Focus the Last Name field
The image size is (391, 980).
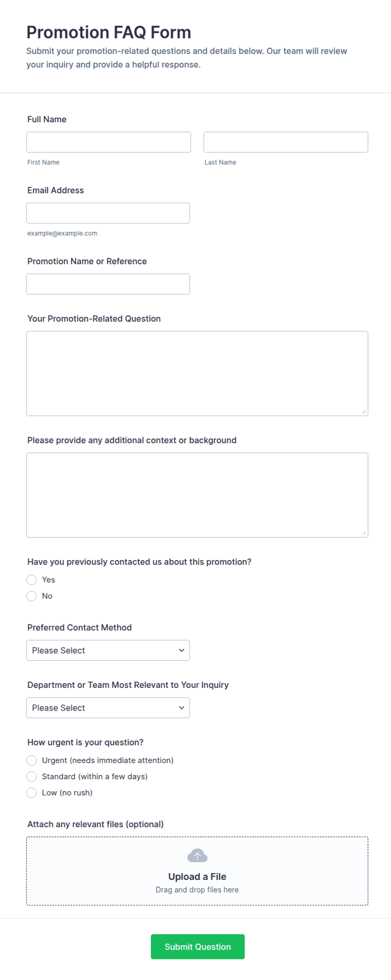(286, 142)
